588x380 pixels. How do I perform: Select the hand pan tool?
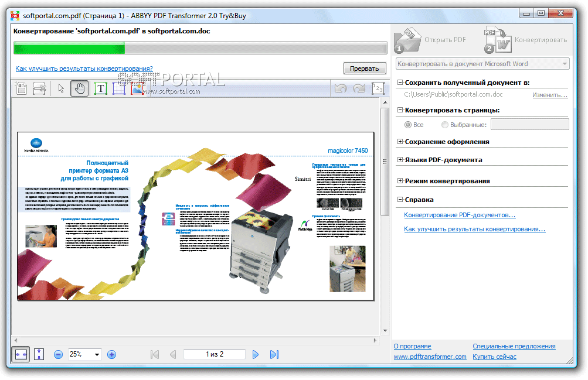pos(80,89)
